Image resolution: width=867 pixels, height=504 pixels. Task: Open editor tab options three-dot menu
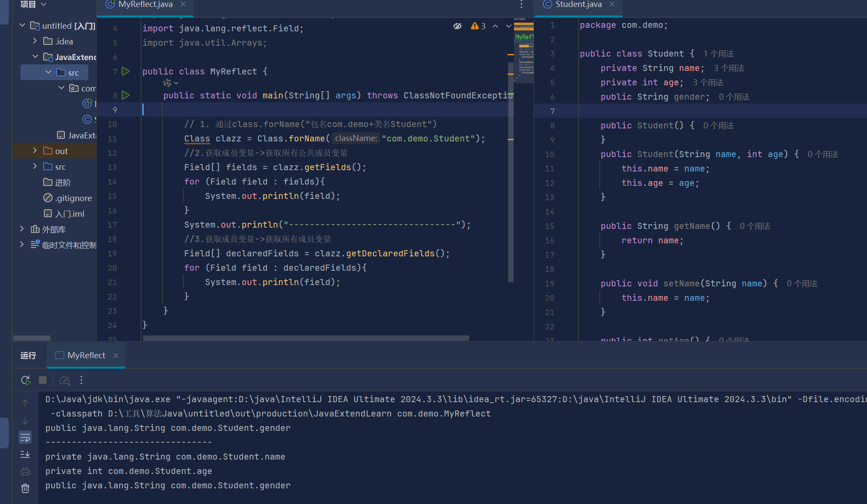pyautogui.click(x=521, y=4)
